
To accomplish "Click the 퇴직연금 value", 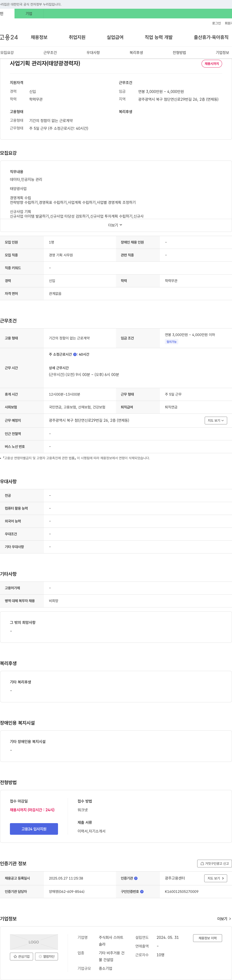I will [x=171, y=407].
